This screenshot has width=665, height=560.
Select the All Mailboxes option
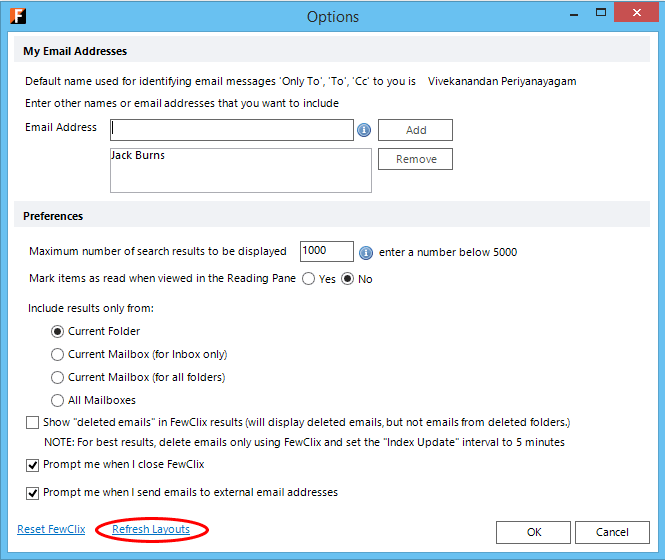[57, 400]
